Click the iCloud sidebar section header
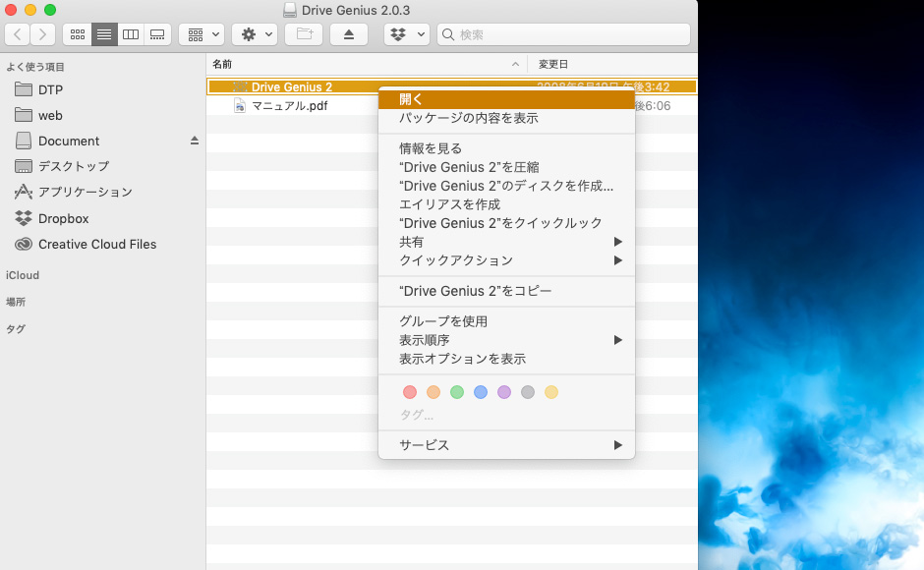Screen dimensions: 924x570 [23, 275]
